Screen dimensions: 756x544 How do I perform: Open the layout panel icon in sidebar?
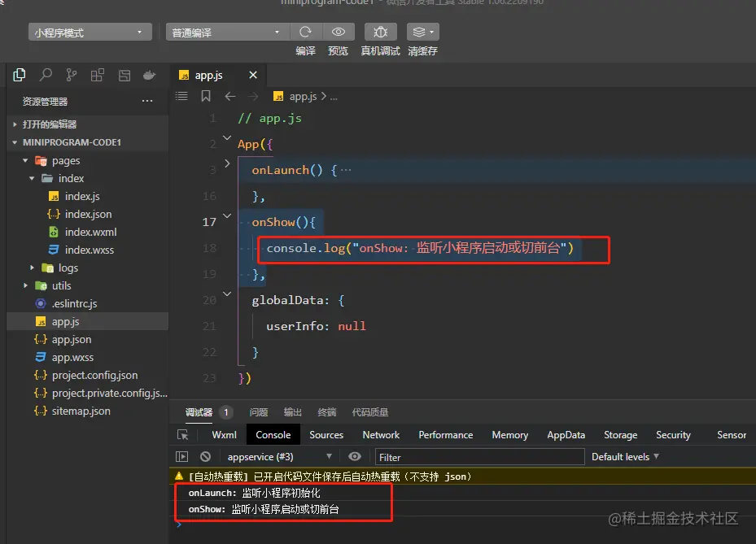click(125, 75)
